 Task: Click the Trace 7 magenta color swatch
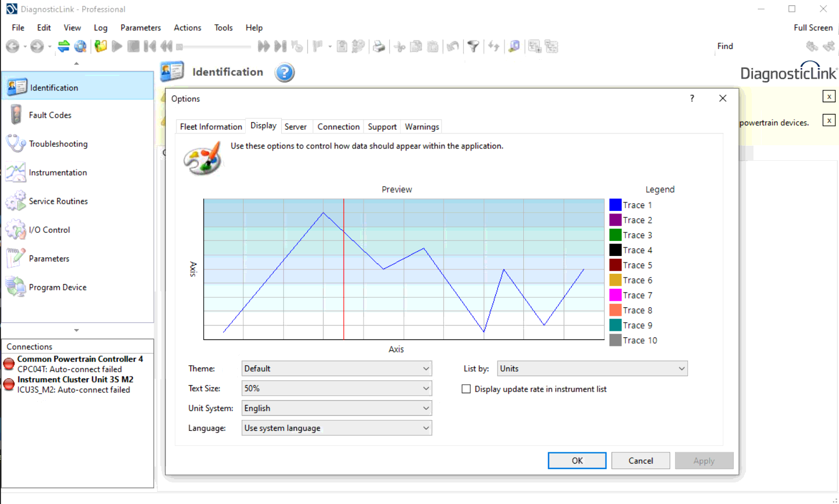[x=615, y=295]
